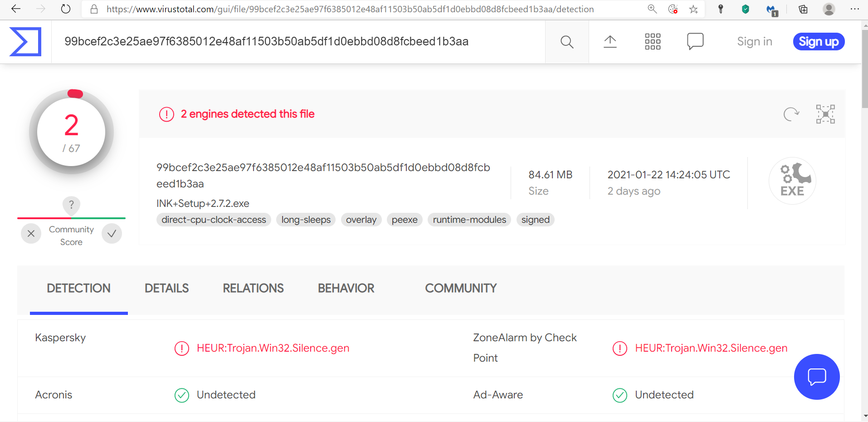
Task: Open the browser profile avatar
Action: point(829,9)
